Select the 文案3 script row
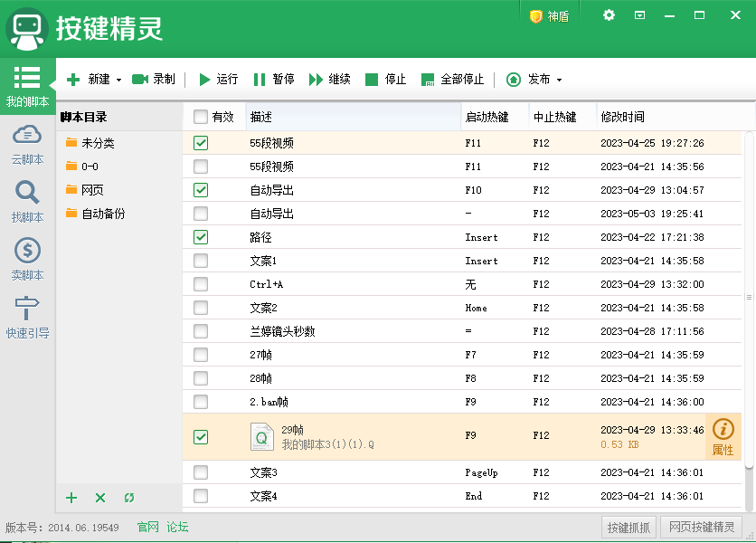756x543 pixels. pos(462,472)
